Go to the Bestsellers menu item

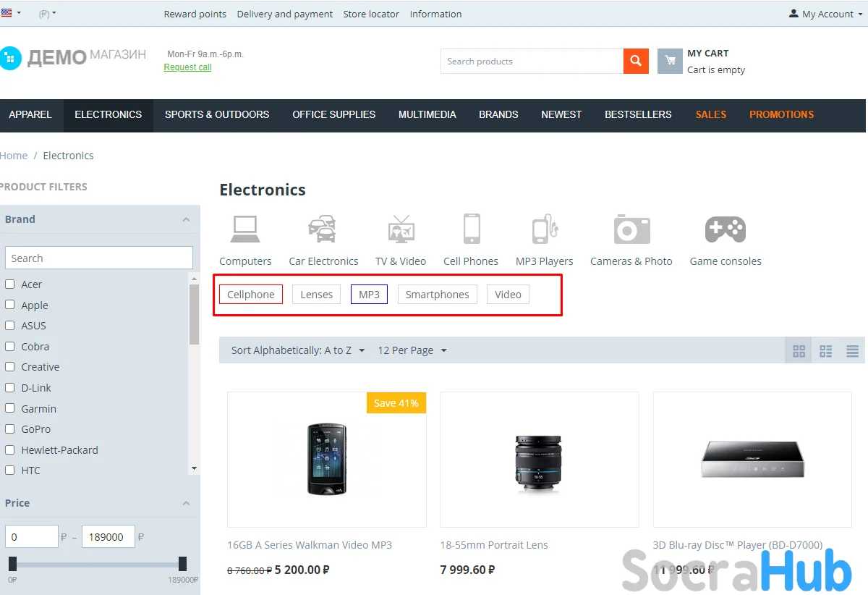[x=638, y=114]
